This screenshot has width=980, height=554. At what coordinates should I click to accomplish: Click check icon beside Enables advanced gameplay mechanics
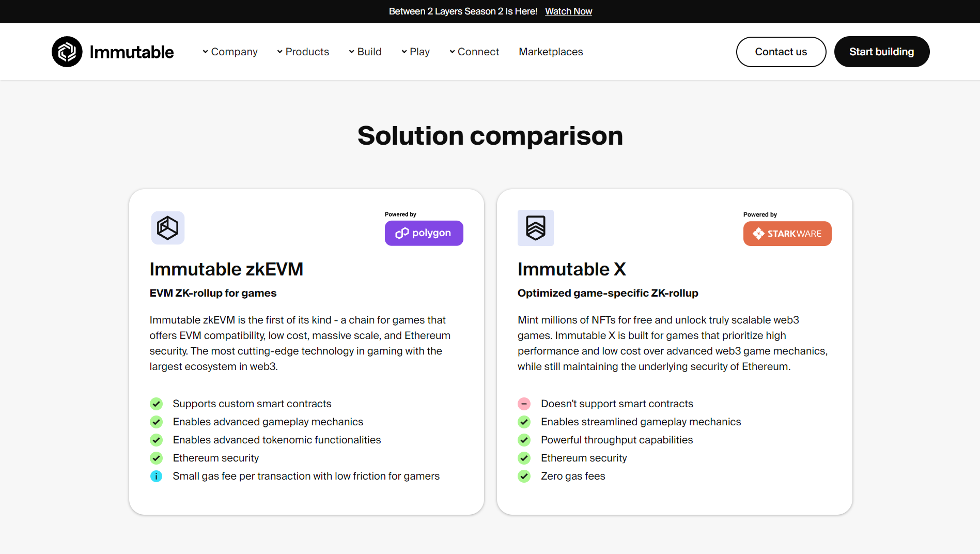pos(156,422)
